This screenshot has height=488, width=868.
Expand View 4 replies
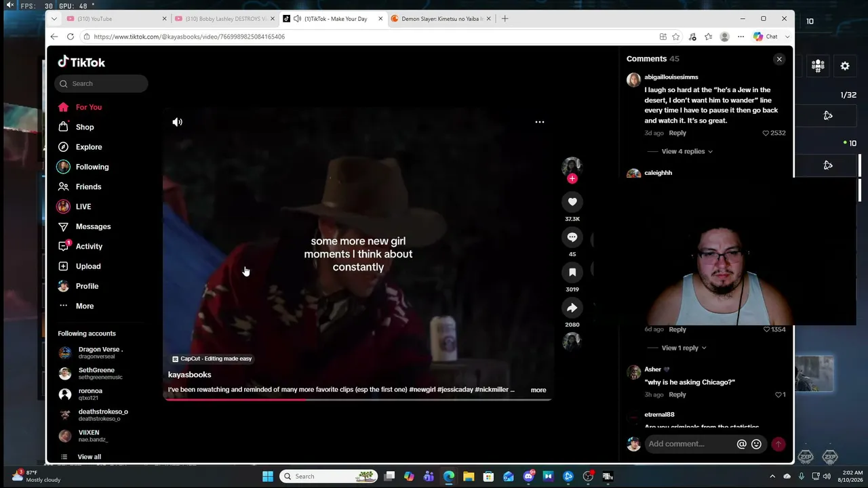click(x=687, y=151)
